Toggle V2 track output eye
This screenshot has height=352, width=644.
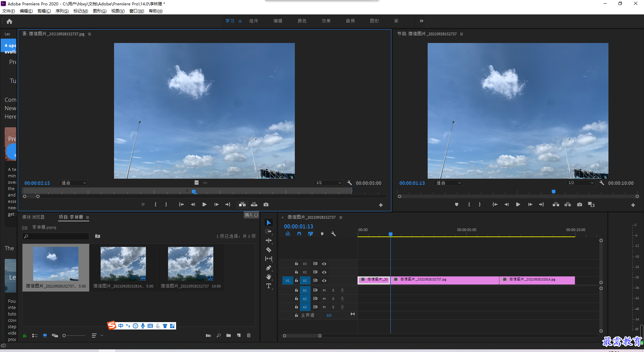324,272
